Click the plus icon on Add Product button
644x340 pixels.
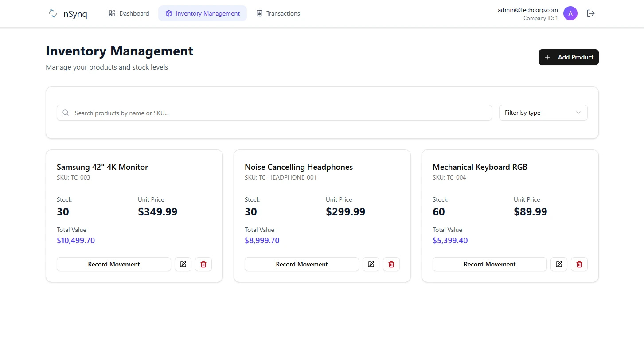[547, 57]
